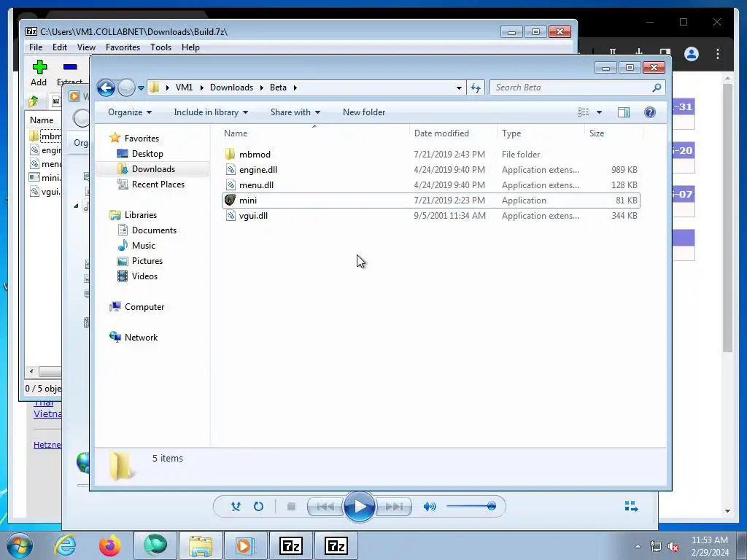
Task: Click the search magnifier icon
Action: pos(657,87)
